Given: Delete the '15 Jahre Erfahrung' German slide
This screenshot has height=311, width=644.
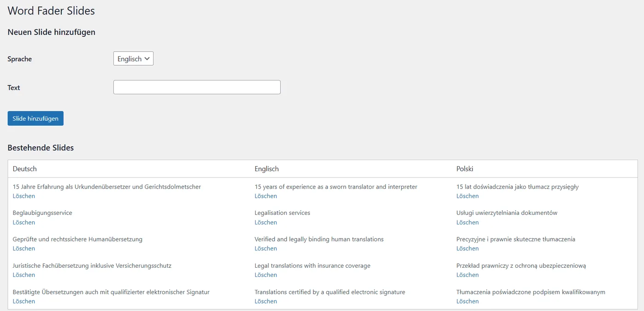Looking at the screenshot, I should (24, 196).
